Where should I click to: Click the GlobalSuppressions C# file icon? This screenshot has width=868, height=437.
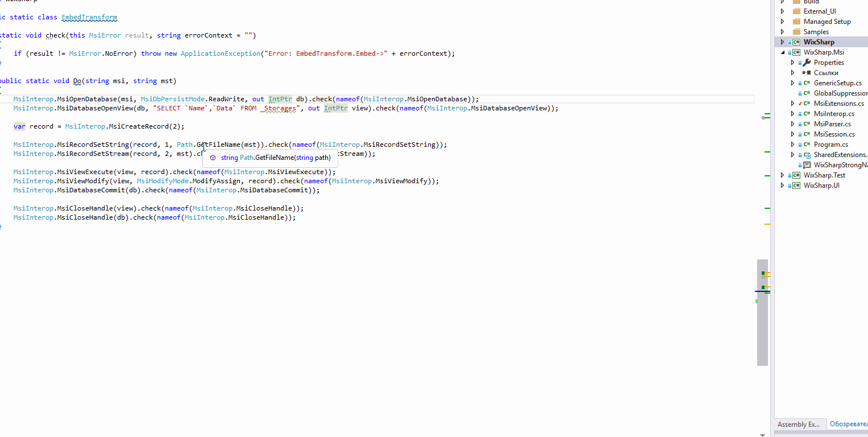tap(807, 93)
